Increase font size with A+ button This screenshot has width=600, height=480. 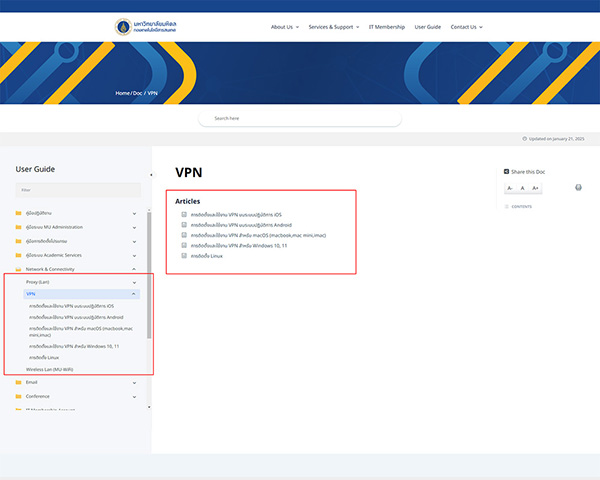coord(535,188)
